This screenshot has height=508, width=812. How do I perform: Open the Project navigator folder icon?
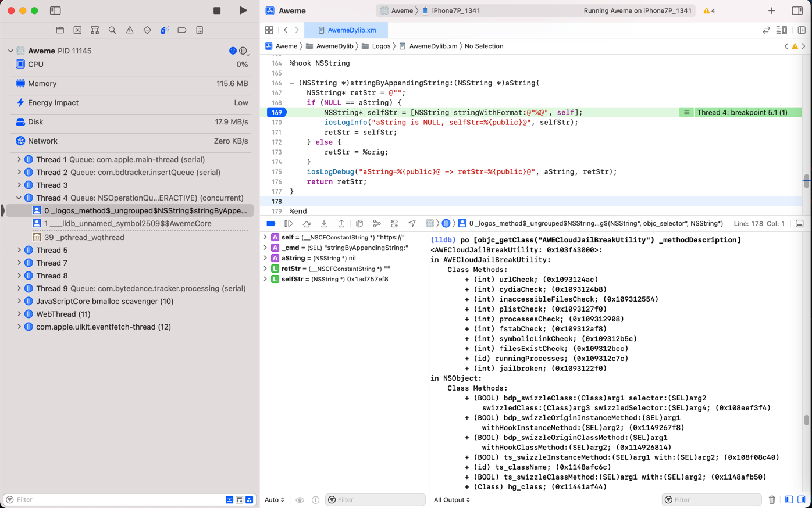point(60,30)
